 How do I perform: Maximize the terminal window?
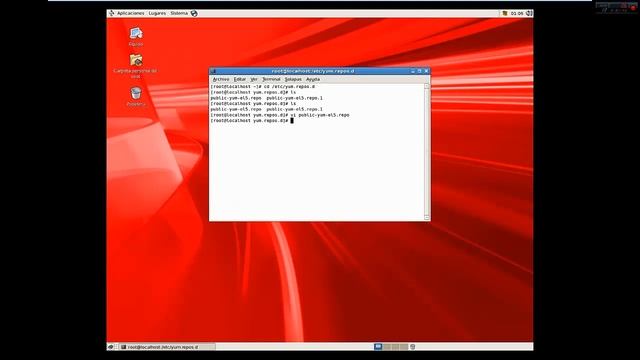coord(419,71)
